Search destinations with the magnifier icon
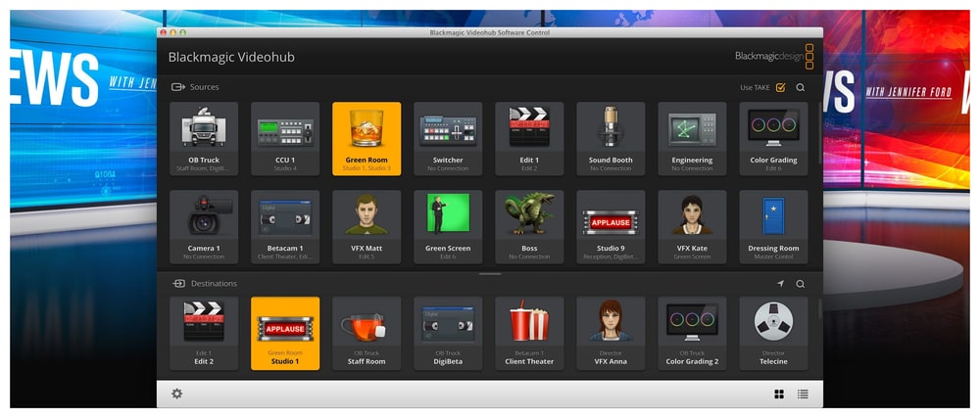Screen dimensions: 980x418 tap(800, 284)
